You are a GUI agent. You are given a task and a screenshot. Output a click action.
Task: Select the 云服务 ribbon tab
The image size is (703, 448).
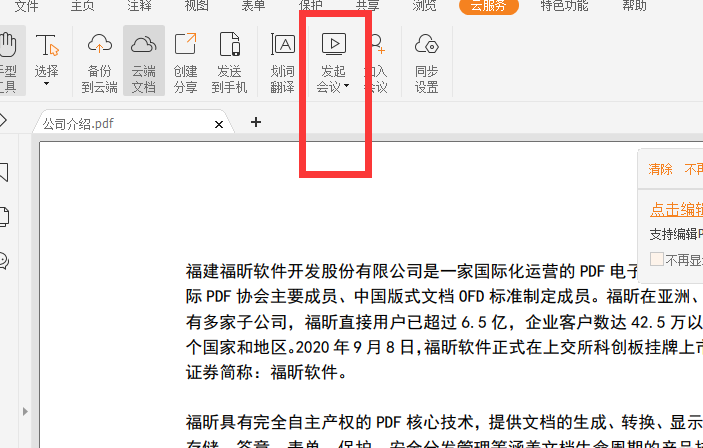click(489, 6)
